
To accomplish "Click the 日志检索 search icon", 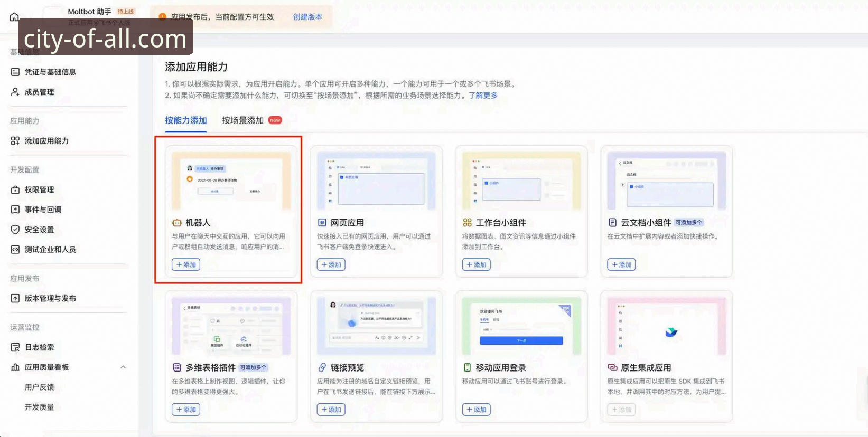I will (15, 347).
